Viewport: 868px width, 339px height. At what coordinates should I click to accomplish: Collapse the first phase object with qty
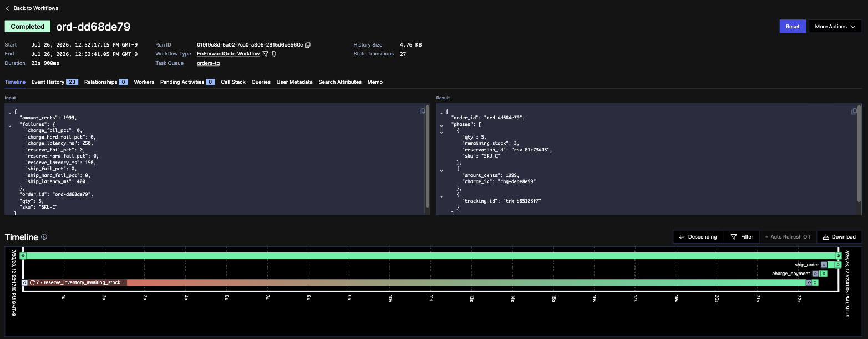coord(441,131)
